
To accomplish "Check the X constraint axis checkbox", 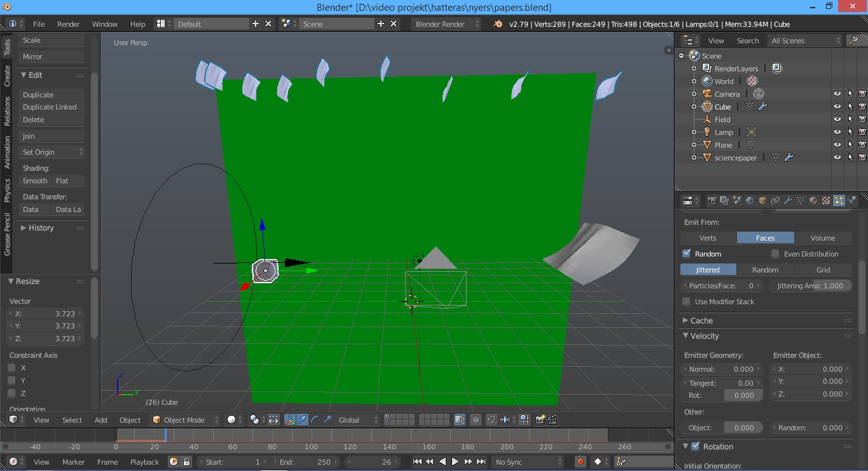I will [x=11, y=367].
